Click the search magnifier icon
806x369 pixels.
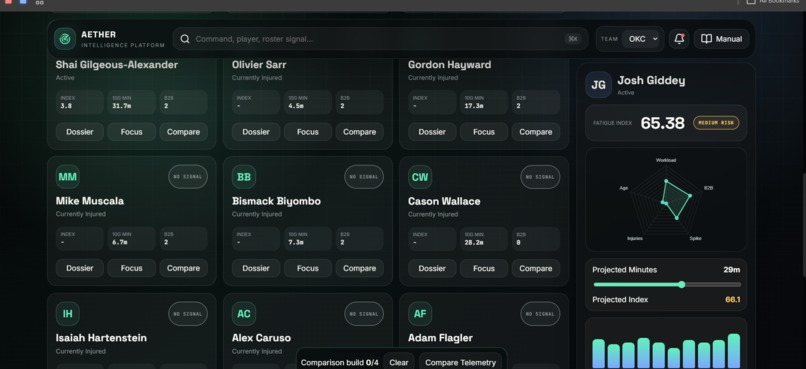tap(185, 39)
